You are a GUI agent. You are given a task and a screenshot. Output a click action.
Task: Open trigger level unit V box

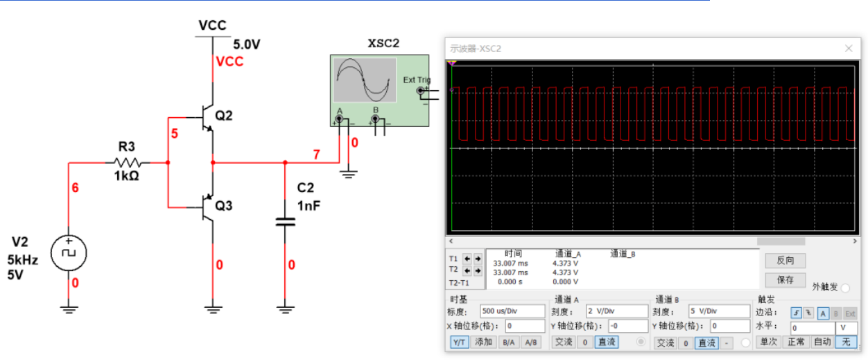[x=847, y=327]
